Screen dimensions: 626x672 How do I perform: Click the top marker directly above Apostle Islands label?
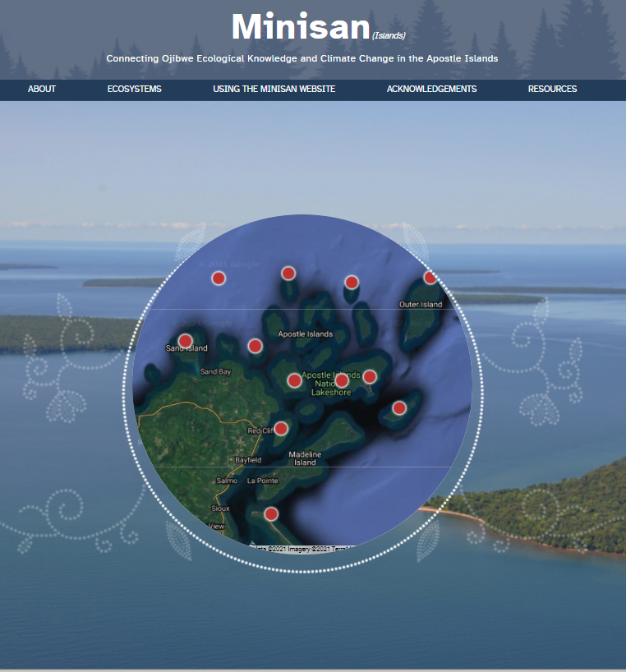point(288,274)
